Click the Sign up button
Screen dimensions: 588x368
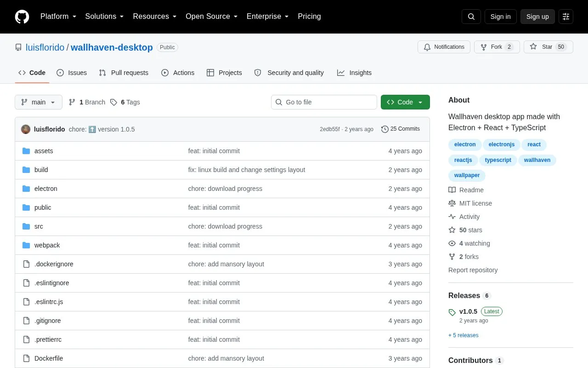[537, 17]
